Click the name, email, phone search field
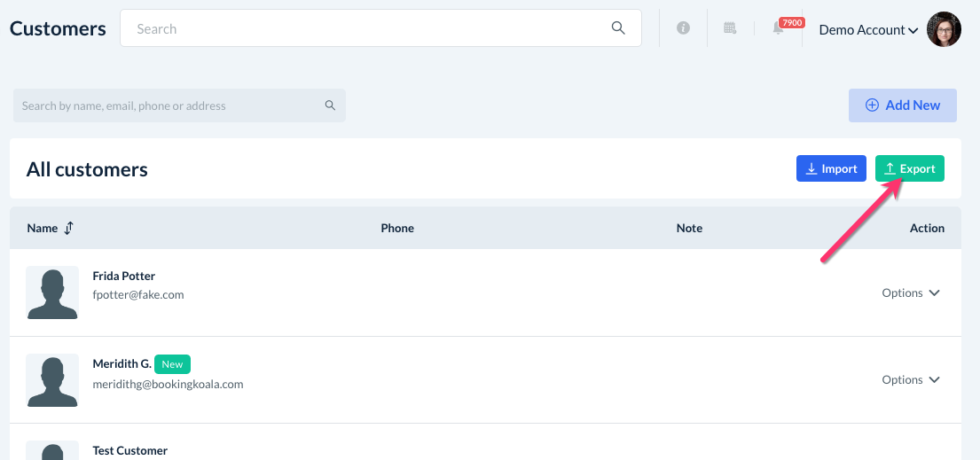The width and height of the screenshot is (980, 460). pos(179,105)
